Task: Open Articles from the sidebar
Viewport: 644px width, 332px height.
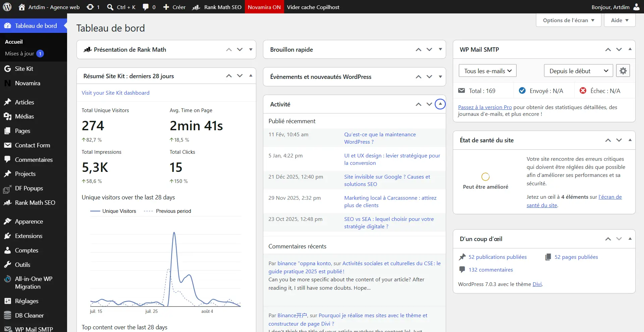Action: (34, 102)
